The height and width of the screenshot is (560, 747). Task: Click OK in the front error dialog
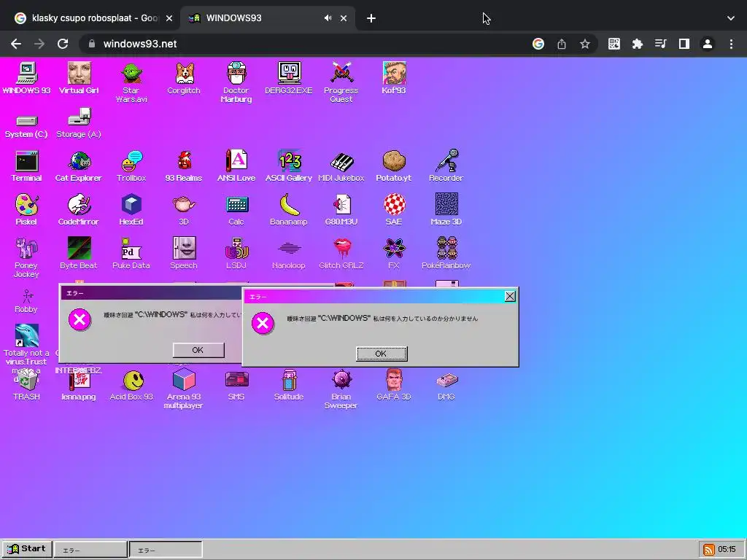tap(382, 354)
